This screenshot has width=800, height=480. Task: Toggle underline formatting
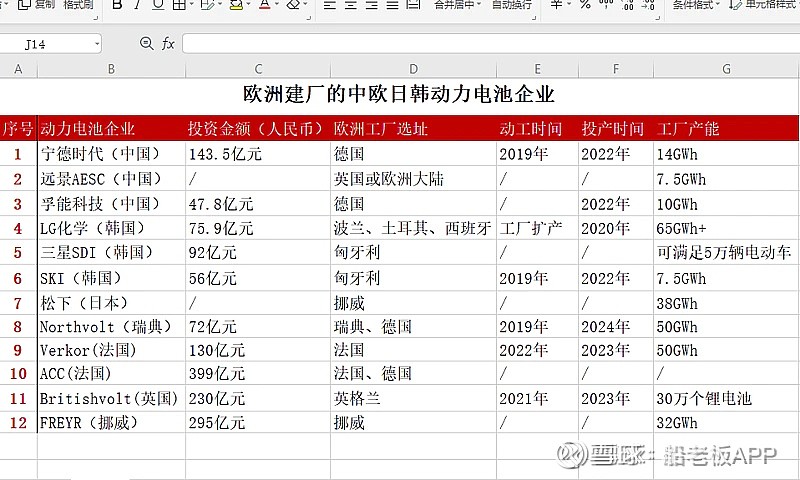(158, 5)
